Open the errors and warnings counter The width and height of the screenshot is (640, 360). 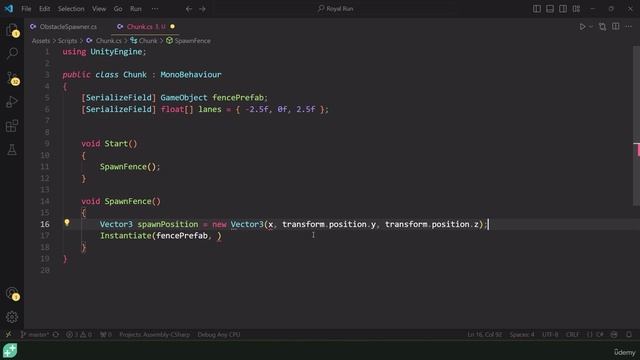point(79,334)
